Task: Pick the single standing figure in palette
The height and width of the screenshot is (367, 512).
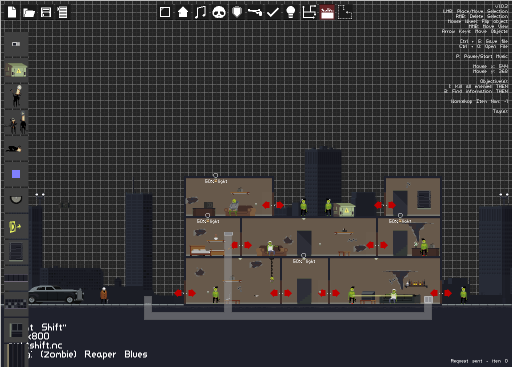Action: click(x=16, y=96)
